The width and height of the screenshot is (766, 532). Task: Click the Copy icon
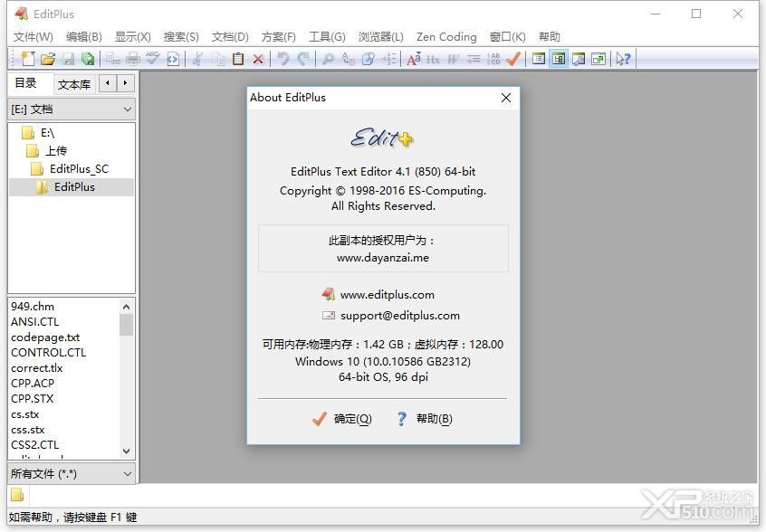[x=218, y=59]
